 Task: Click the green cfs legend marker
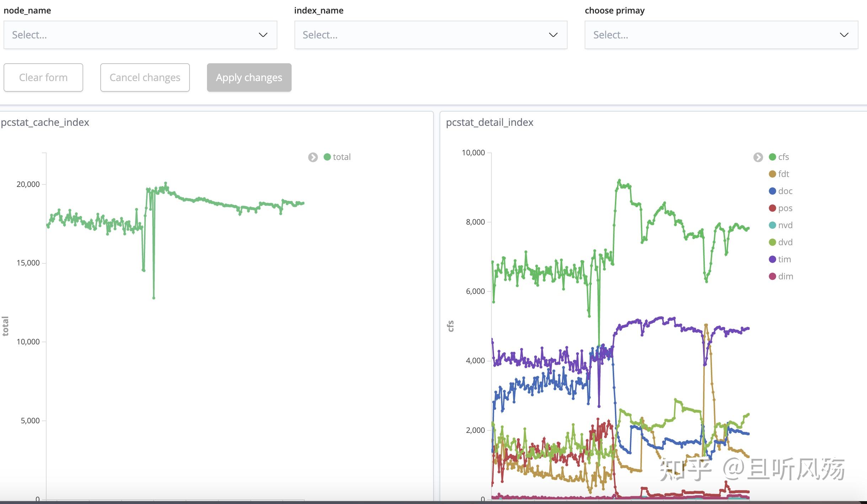[x=772, y=156]
